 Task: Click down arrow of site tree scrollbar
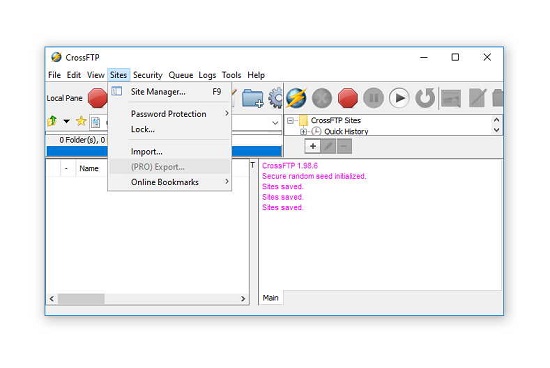click(496, 130)
